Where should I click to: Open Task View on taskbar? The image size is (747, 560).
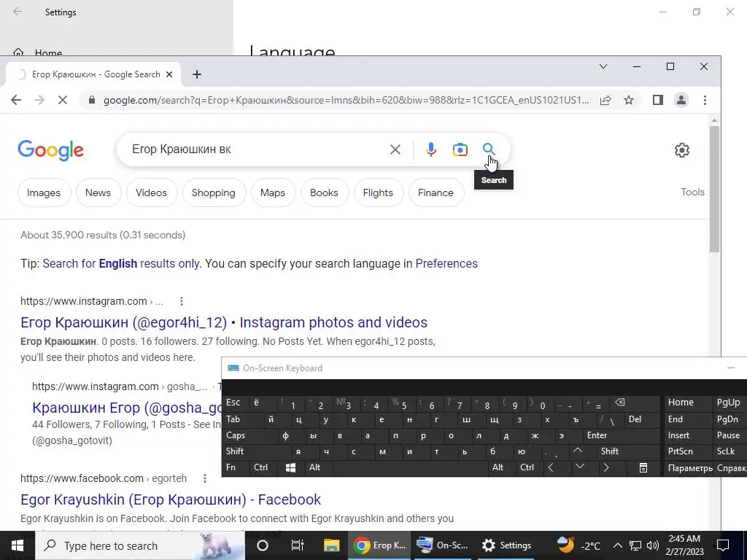pos(298,545)
